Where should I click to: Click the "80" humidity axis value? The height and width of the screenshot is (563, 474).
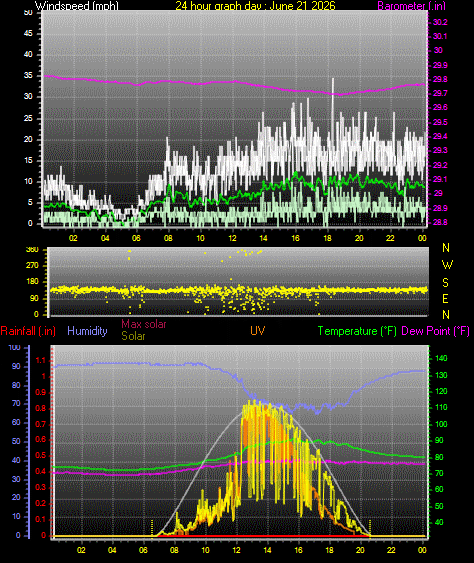pyautogui.click(x=16, y=385)
